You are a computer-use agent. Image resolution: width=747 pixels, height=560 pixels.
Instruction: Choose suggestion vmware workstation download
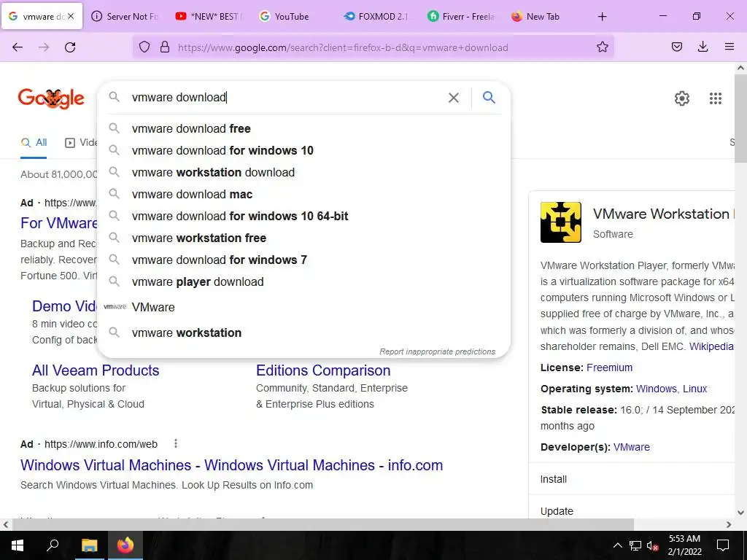point(303,172)
